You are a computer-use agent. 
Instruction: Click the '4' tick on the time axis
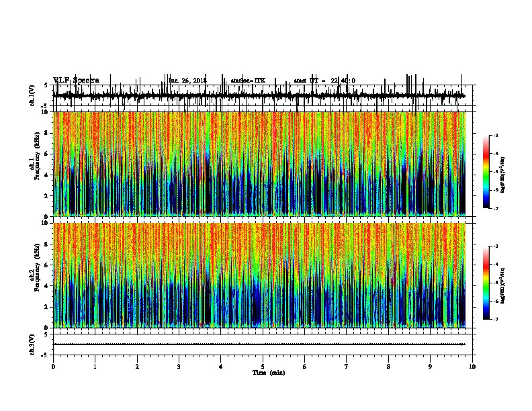tap(221, 367)
